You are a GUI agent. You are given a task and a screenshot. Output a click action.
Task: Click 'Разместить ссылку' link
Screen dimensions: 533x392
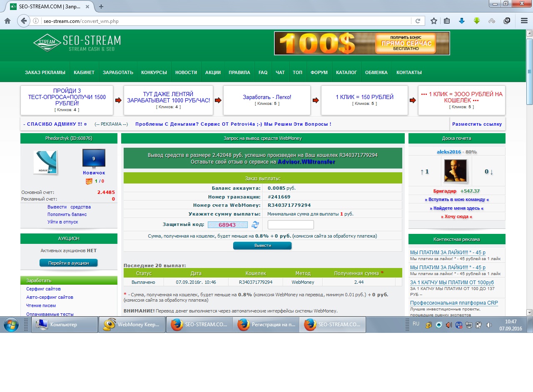click(477, 124)
